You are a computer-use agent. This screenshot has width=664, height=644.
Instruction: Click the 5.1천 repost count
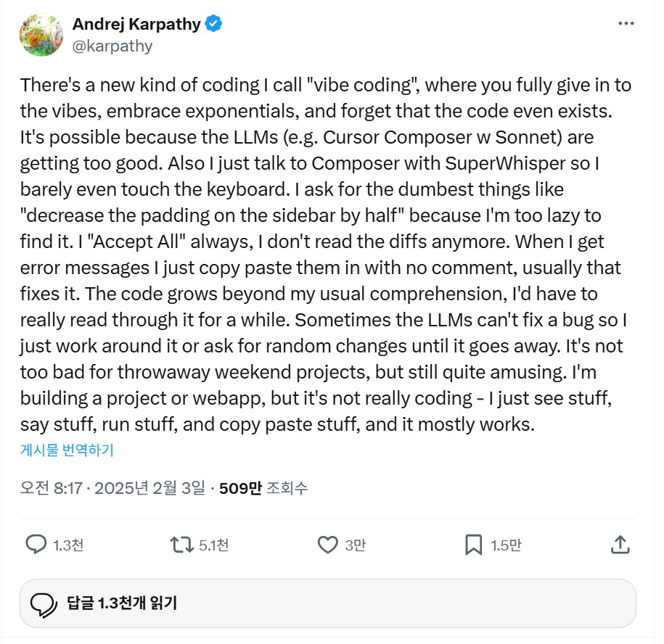pos(214,545)
